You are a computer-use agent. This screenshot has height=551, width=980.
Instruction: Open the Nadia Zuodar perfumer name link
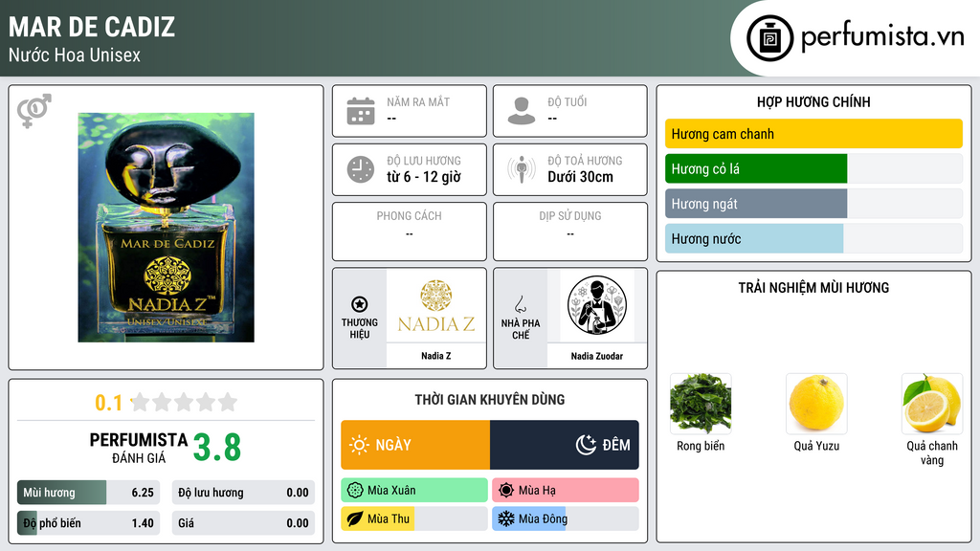[x=597, y=356]
